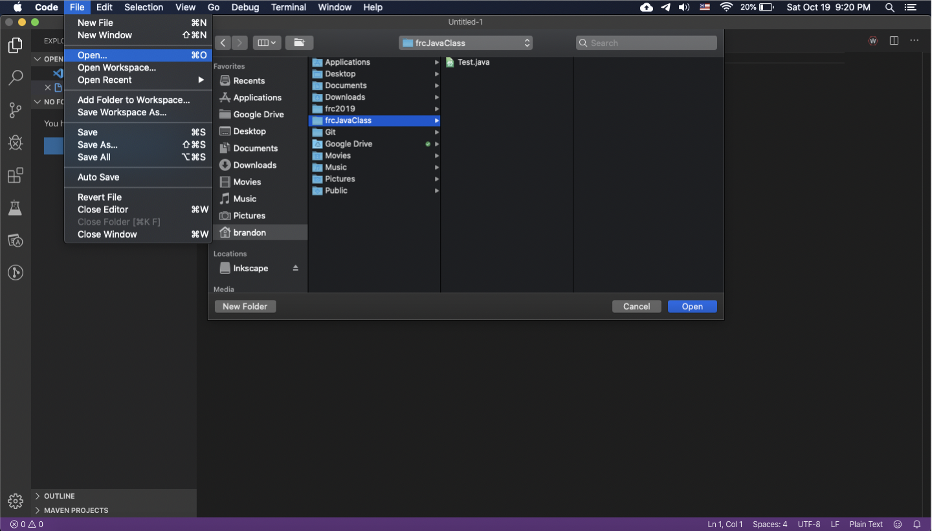Click the new folder toolbar icon in dialog
Image resolution: width=932 pixels, height=532 pixels.
pyautogui.click(x=299, y=43)
